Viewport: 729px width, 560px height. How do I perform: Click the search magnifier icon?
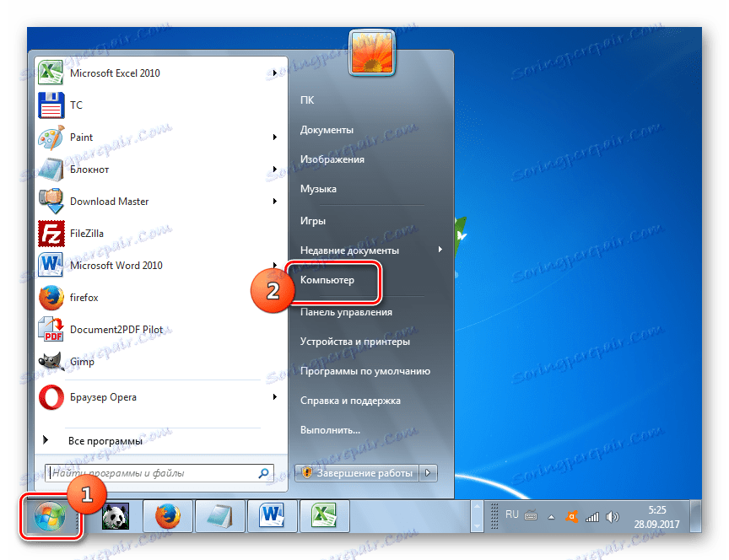click(x=263, y=473)
